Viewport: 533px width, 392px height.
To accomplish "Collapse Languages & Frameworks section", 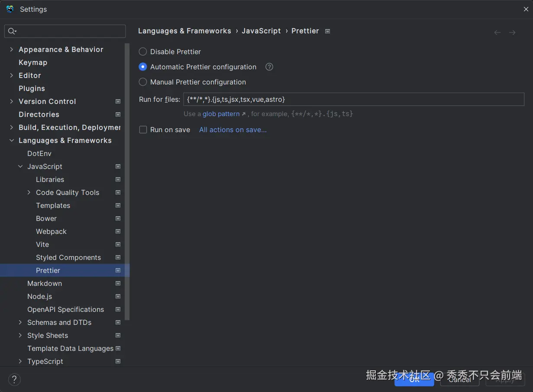I will coord(11,140).
